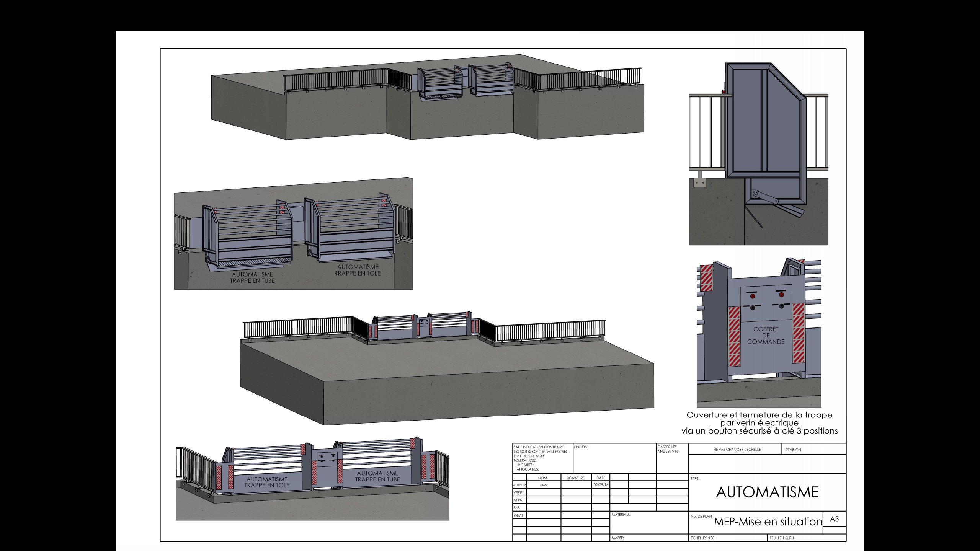Screen dimensions: 980x551
Task: Click the ECHELLE:1:100 scale field
Action: coord(703,538)
